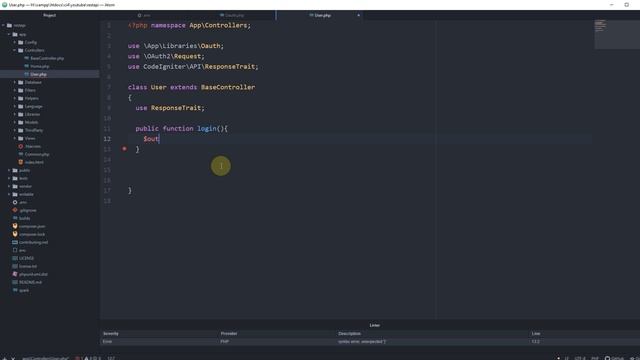The height and width of the screenshot is (360, 640).
Task: Click the 'use ResponseTrait;' line
Action: tap(170, 108)
